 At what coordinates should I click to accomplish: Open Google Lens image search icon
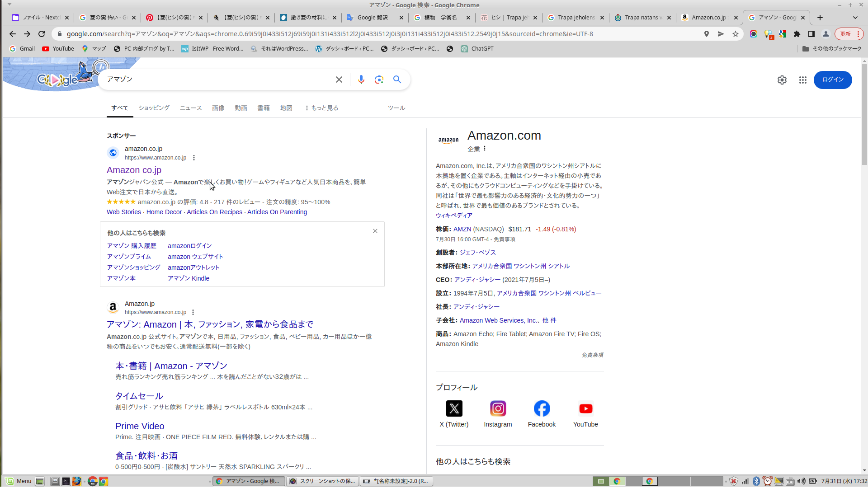(x=379, y=80)
